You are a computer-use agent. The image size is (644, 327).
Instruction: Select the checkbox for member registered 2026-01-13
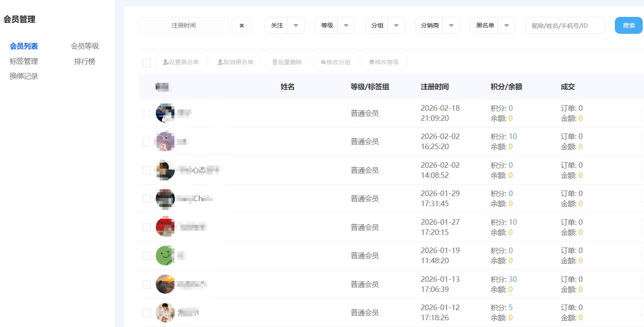[147, 284]
